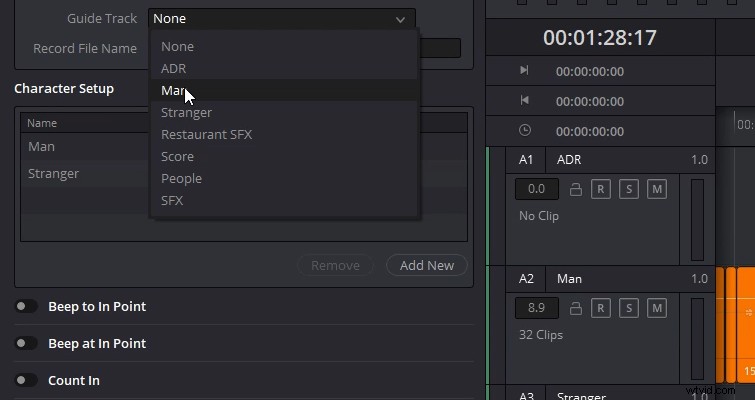Click the range in-point icon
This screenshot has width=755, height=400.
click(x=524, y=70)
